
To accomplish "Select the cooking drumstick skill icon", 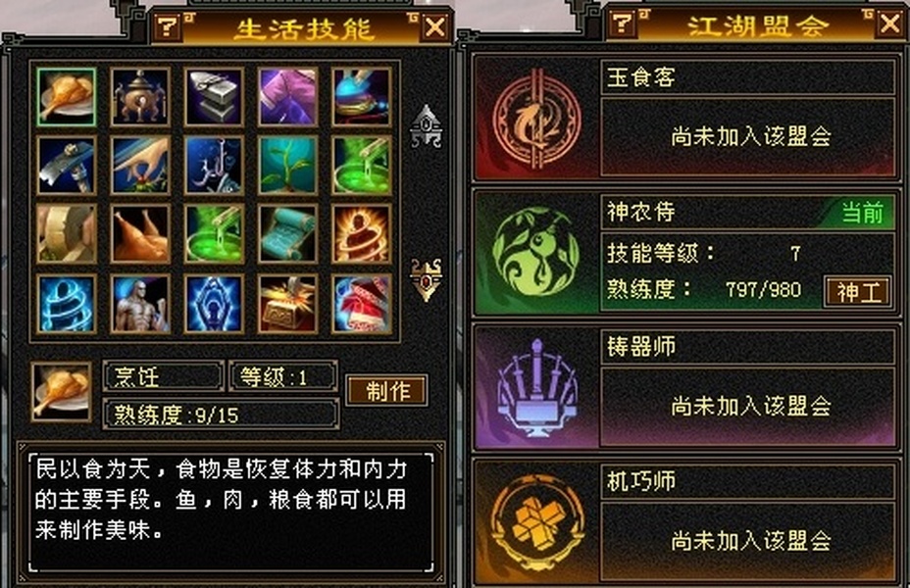I will pyautogui.click(x=66, y=97).
